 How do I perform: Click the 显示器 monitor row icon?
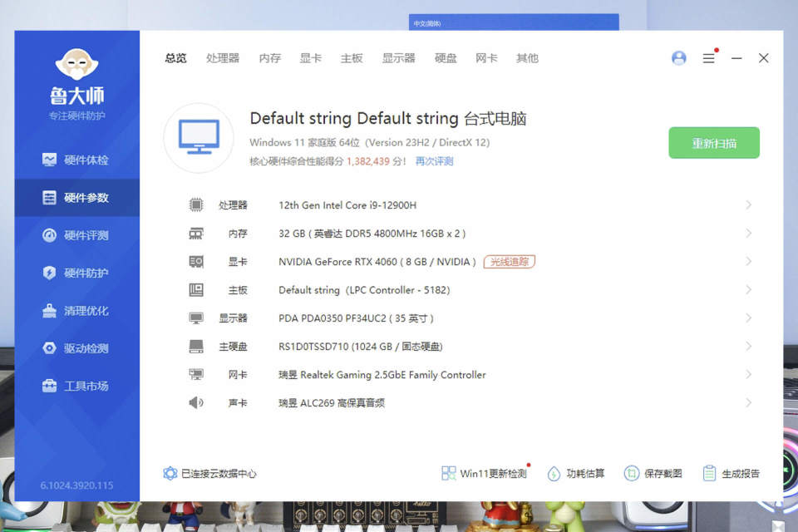point(196,318)
